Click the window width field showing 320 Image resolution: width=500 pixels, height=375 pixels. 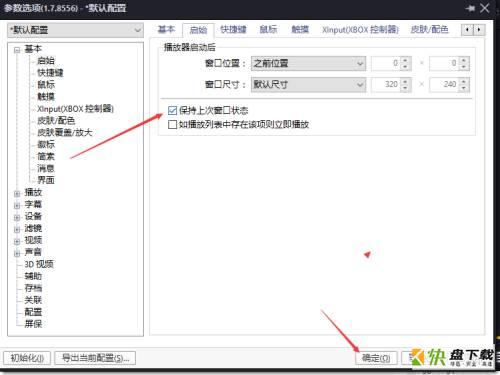click(x=385, y=84)
